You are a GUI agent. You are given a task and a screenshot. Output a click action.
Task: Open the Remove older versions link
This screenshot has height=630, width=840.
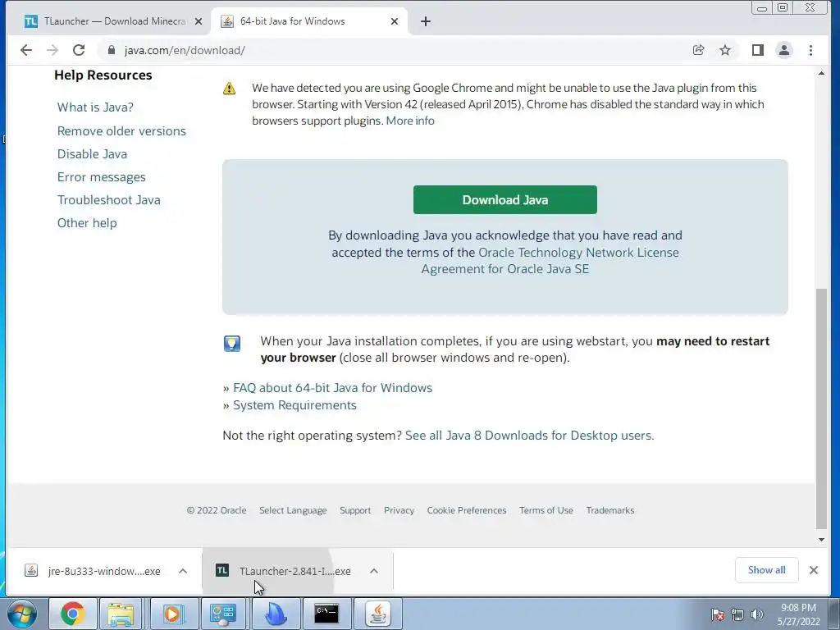121,131
